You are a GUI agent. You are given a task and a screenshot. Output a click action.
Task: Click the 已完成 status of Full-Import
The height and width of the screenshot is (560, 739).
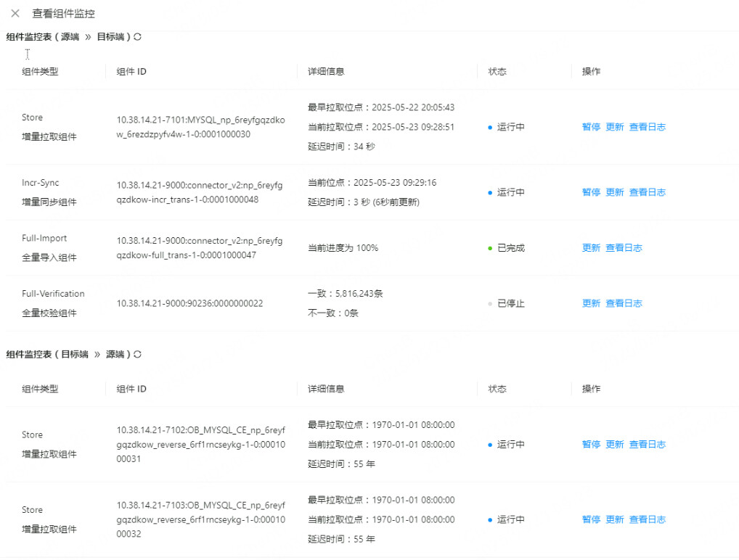[507, 248]
